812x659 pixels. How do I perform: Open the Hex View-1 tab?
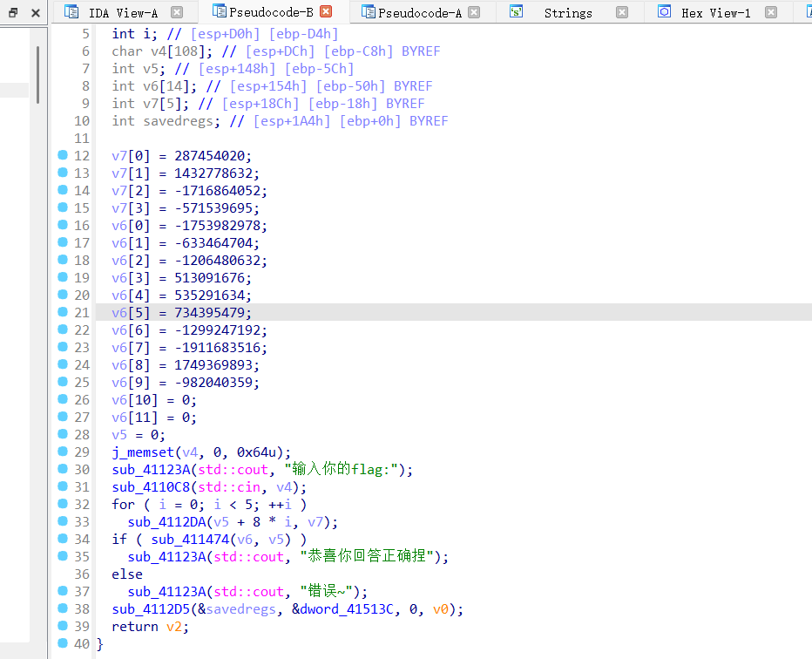point(715,13)
